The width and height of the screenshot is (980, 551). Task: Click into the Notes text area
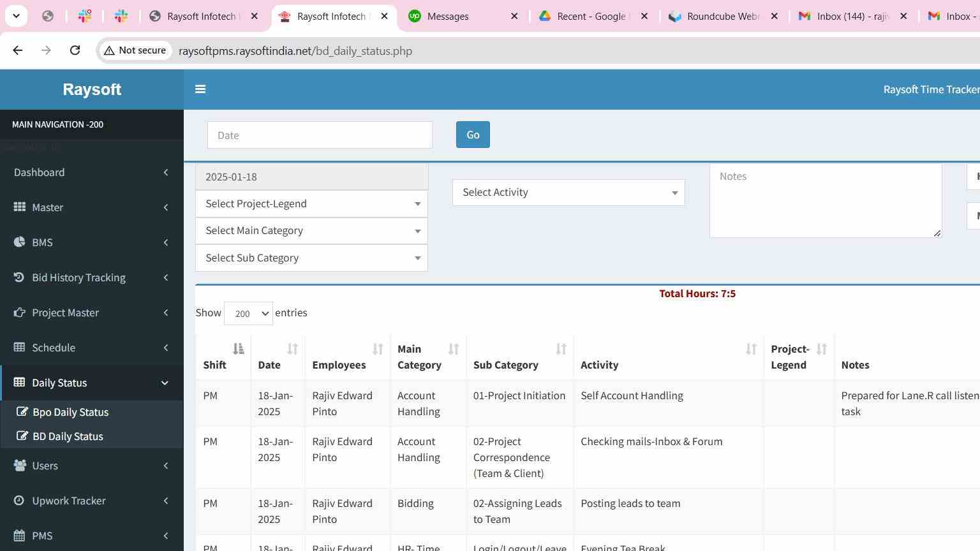point(826,200)
